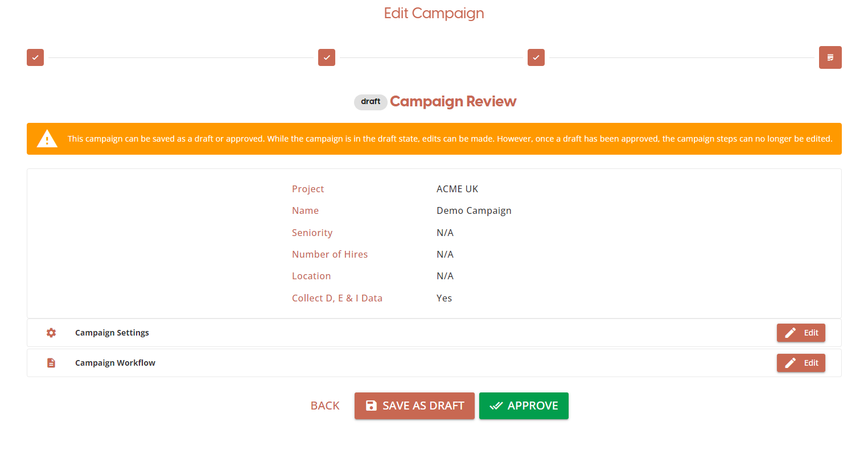This screenshot has width=868, height=459.
Task: Click the Campaign Workflow document icon
Action: pyautogui.click(x=51, y=363)
